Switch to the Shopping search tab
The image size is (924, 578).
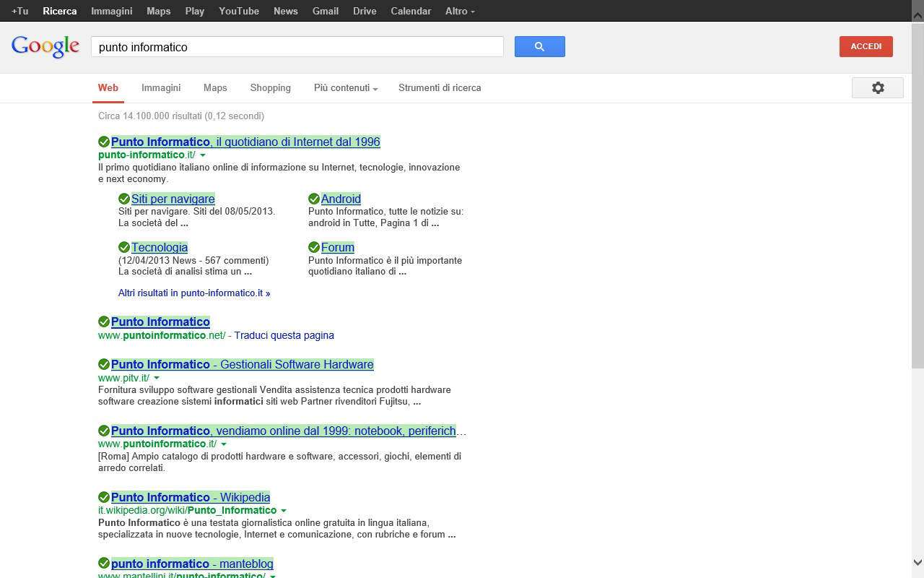[x=271, y=87]
